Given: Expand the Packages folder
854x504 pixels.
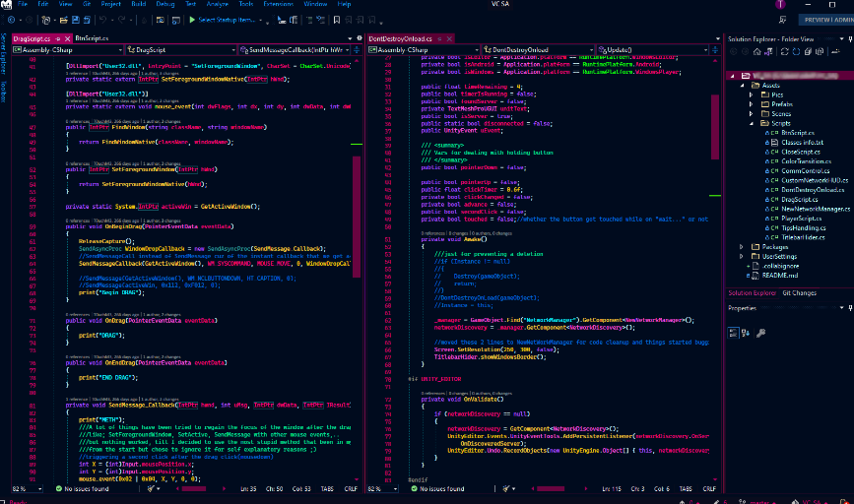Looking at the screenshot, I should [742, 247].
